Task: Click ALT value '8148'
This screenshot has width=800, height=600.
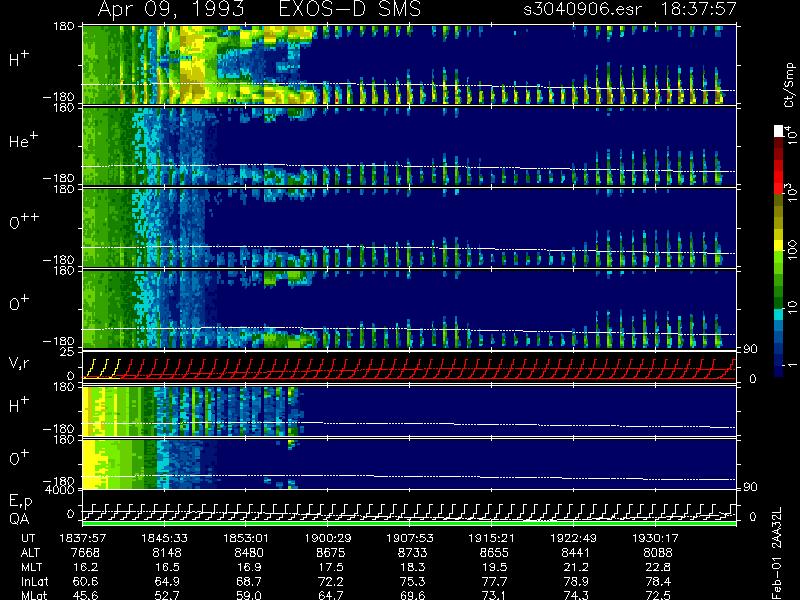Action: tap(167, 553)
